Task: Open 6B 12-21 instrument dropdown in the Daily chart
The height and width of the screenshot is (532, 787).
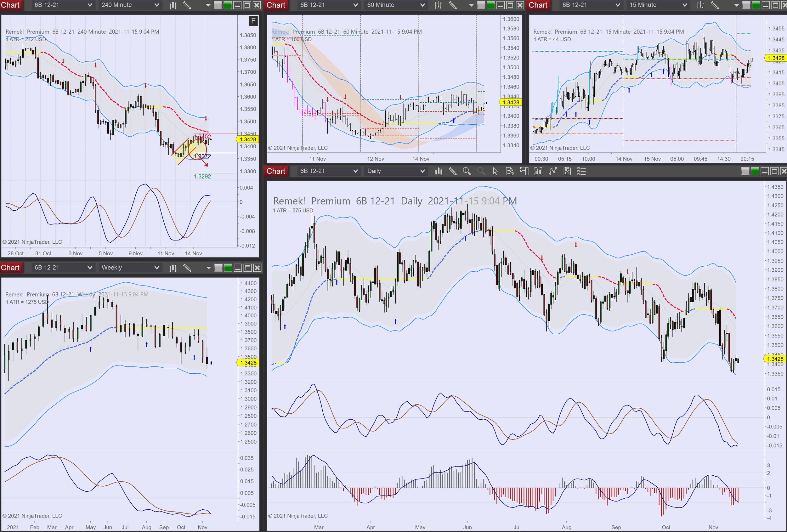Action: (329, 171)
